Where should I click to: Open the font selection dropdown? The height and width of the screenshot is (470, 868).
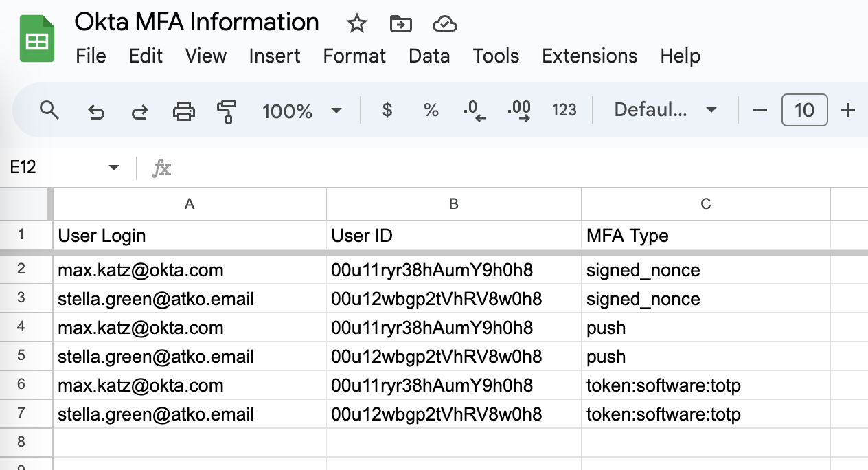(661, 110)
